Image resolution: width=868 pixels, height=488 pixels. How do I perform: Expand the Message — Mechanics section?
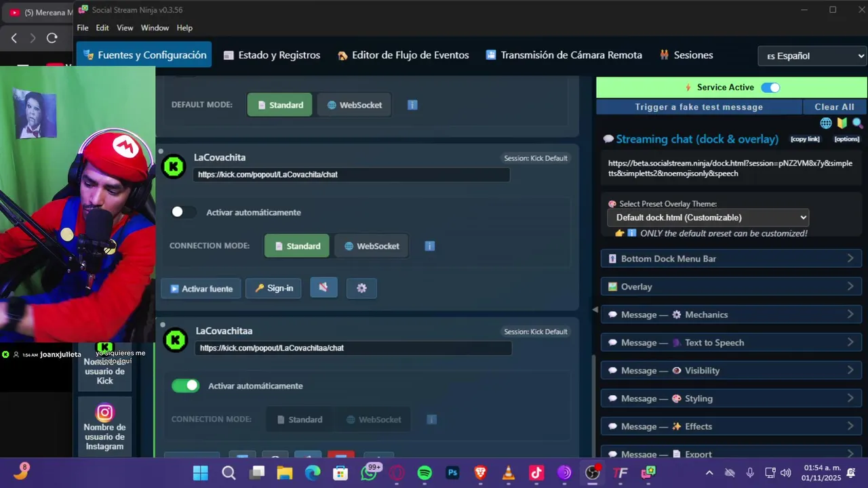731,314
